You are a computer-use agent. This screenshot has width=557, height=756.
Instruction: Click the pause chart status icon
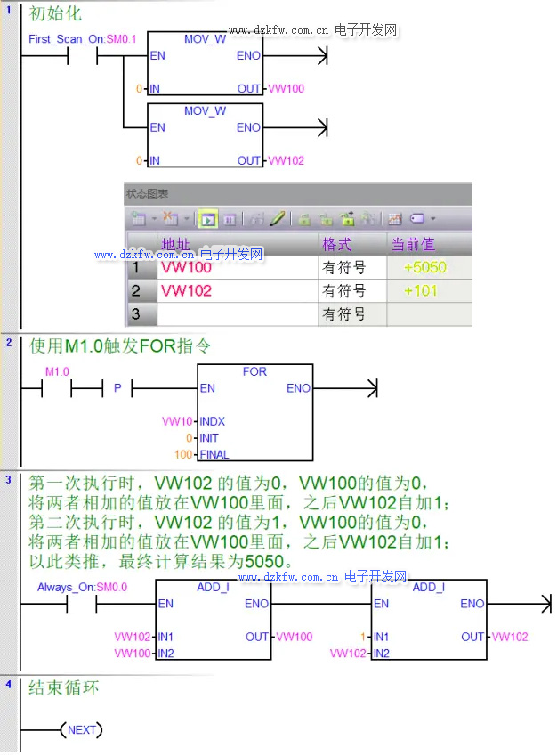click(x=229, y=218)
